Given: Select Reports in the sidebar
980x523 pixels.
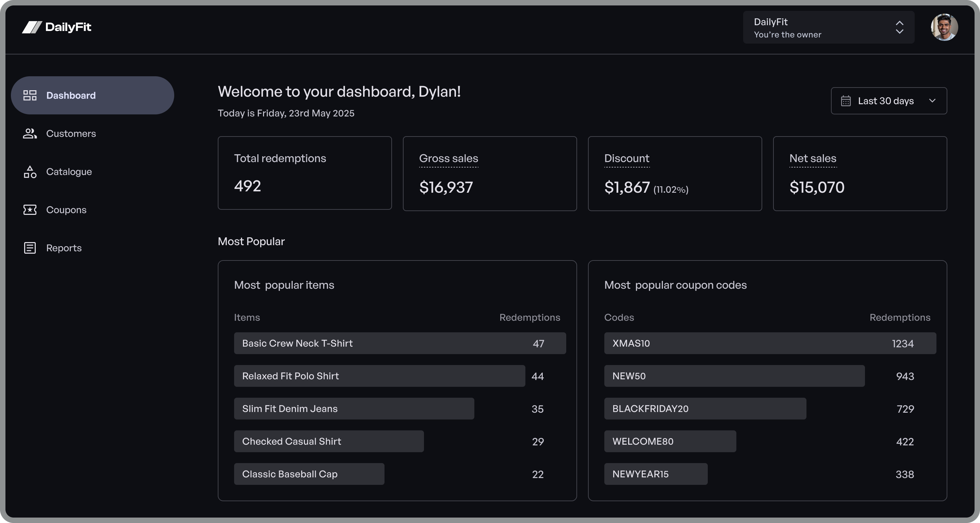Looking at the screenshot, I should [x=64, y=248].
